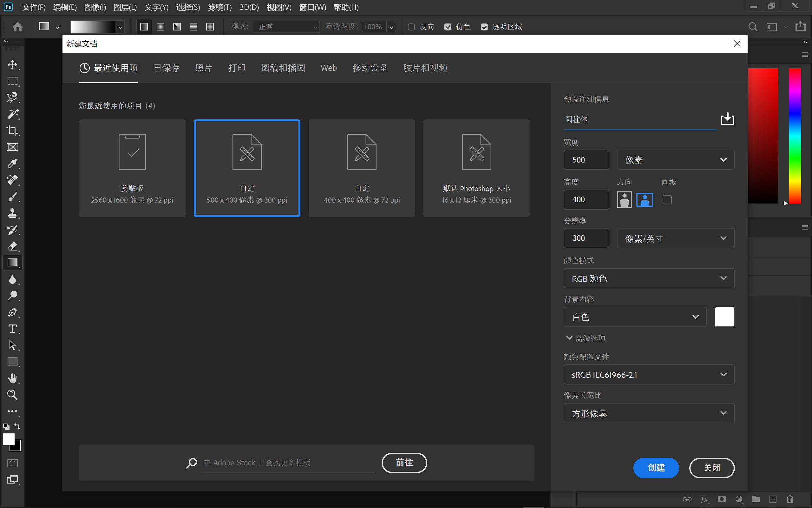Viewport: 812px width, 508px height.
Task: Choose the linear gradient style
Action: coord(144,27)
